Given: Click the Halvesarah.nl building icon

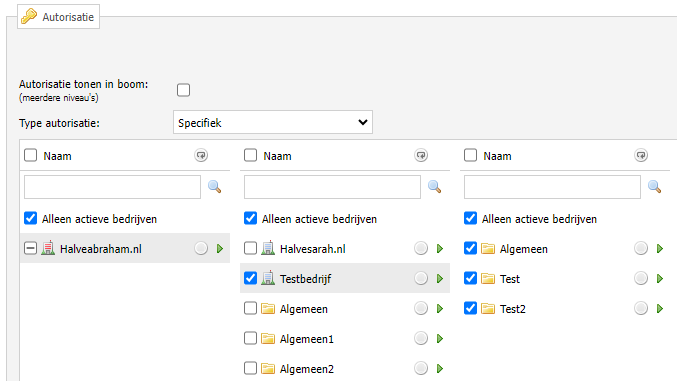Looking at the screenshot, I should click(268, 248).
